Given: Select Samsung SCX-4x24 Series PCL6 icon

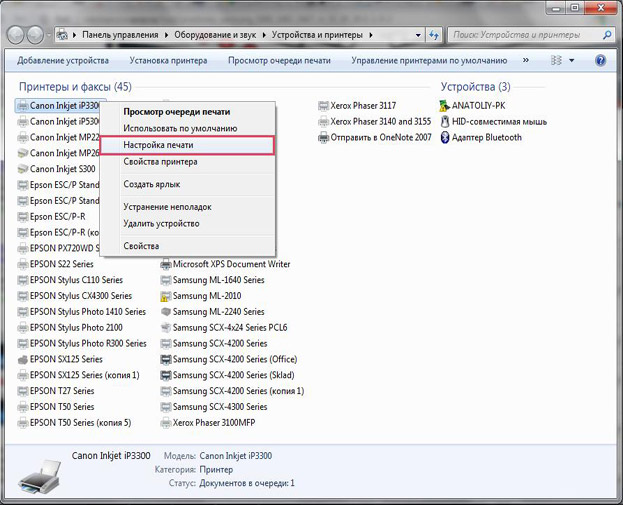Looking at the screenshot, I should [x=166, y=328].
